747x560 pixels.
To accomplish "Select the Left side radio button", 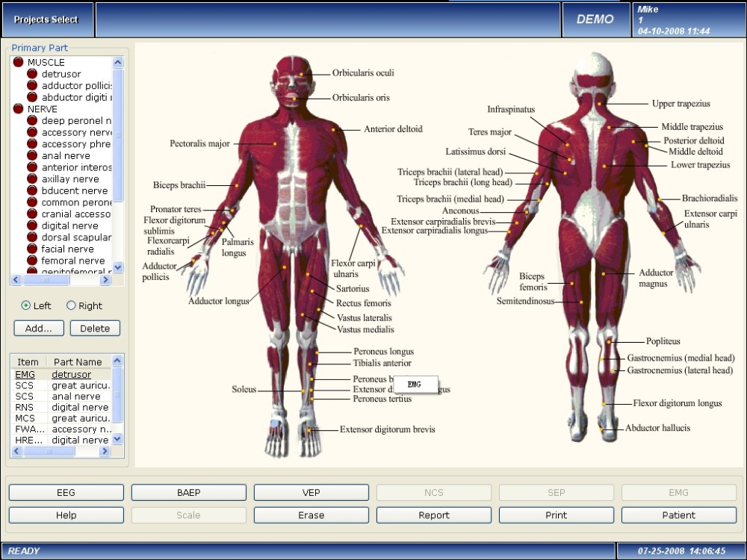I will (x=25, y=305).
